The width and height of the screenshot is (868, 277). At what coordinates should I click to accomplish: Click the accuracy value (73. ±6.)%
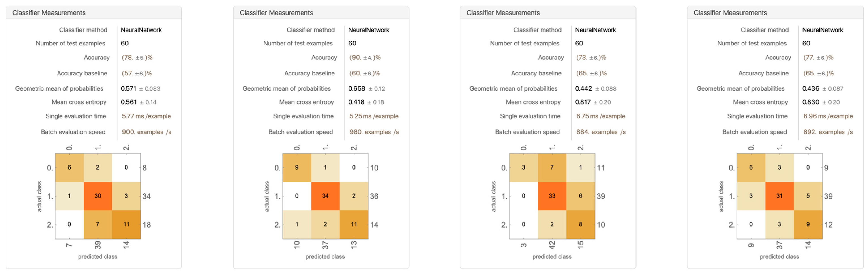point(591,58)
